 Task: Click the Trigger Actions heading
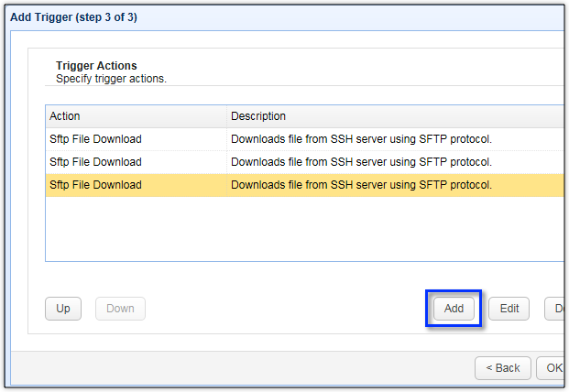pyautogui.click(x=96, y=66)
